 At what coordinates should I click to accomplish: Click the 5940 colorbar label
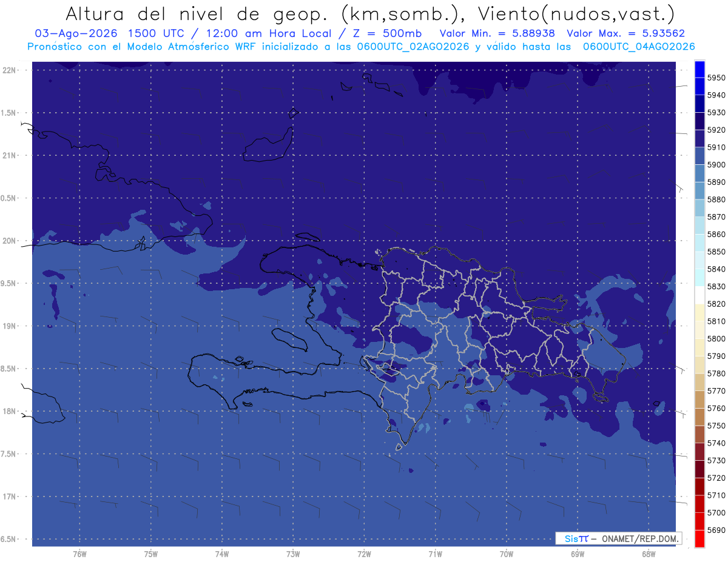pos(716,95)
